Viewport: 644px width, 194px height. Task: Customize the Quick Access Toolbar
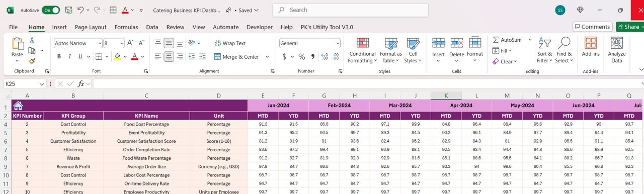point(141,10)
